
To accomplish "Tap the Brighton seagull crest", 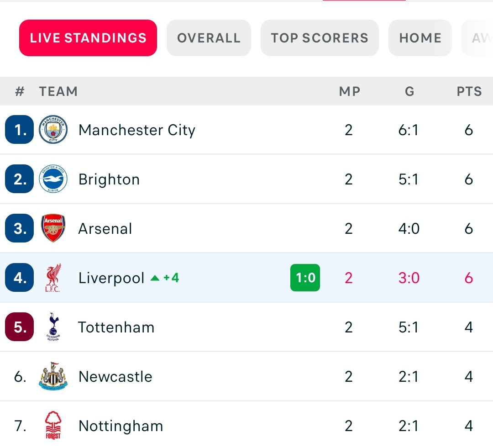I will pyautogui.click(x=53, y=179).
